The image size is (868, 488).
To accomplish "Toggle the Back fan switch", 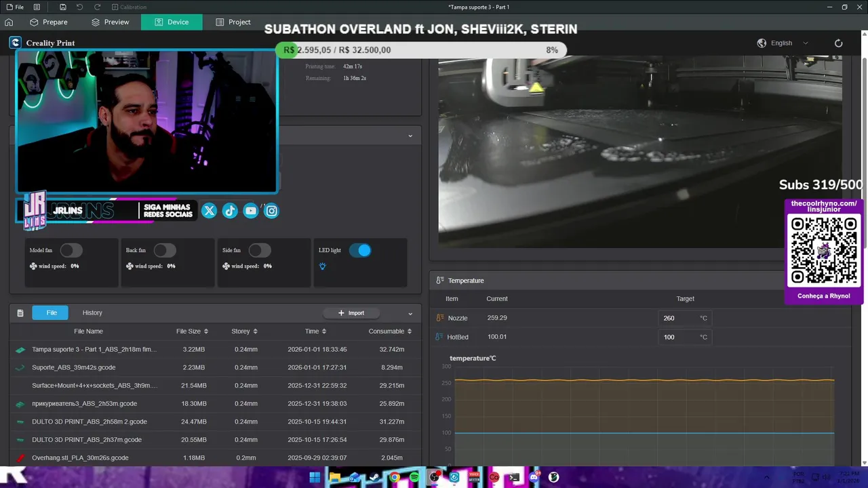I will click(165, 250).
